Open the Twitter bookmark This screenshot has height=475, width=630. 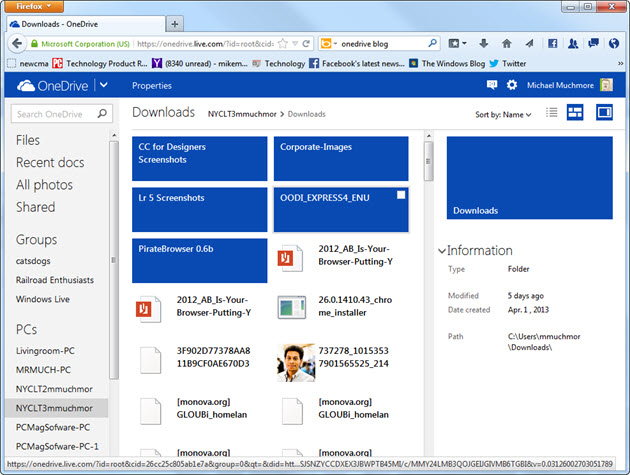click(x=508, y=63)
